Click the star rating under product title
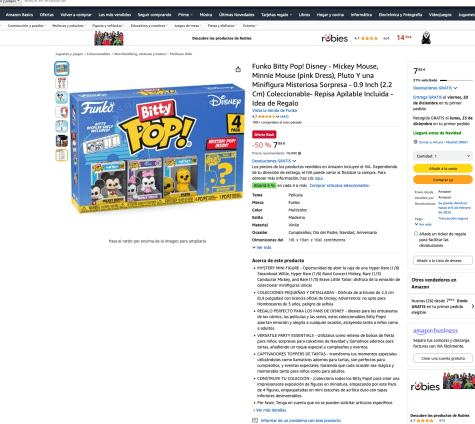Screen dimensions: 475x424 point(266,117)
